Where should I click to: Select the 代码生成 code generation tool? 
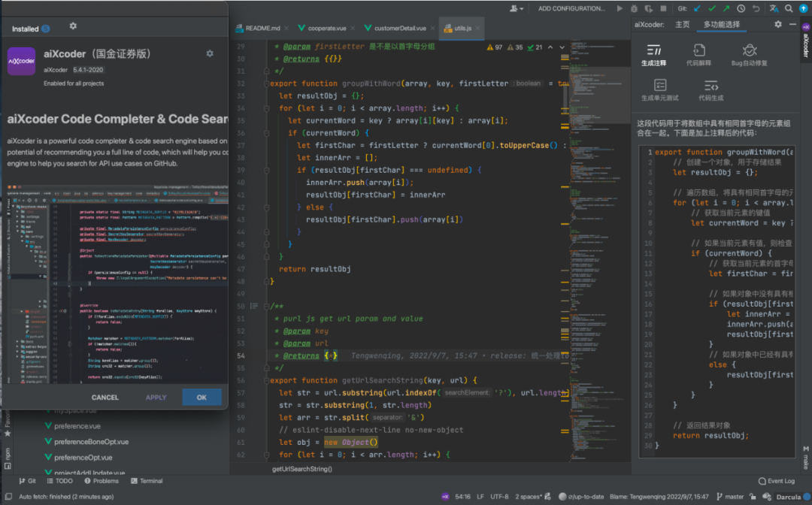pos(710,90)
